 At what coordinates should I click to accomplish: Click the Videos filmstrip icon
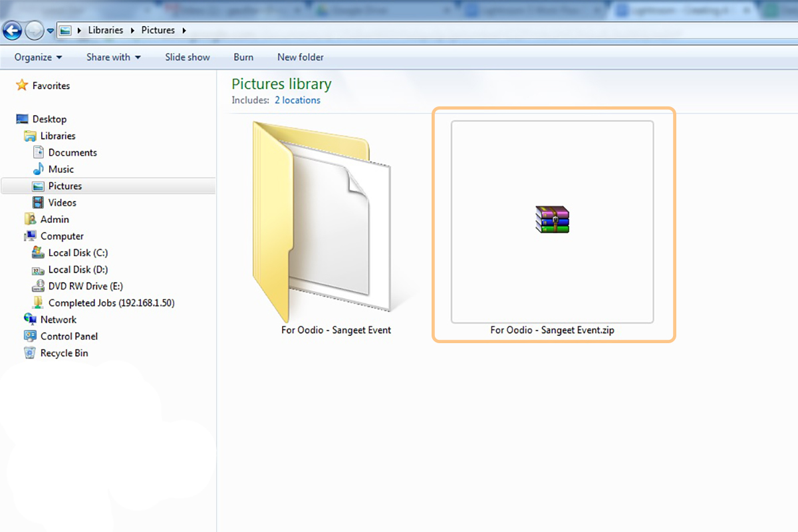coord(39,203)
